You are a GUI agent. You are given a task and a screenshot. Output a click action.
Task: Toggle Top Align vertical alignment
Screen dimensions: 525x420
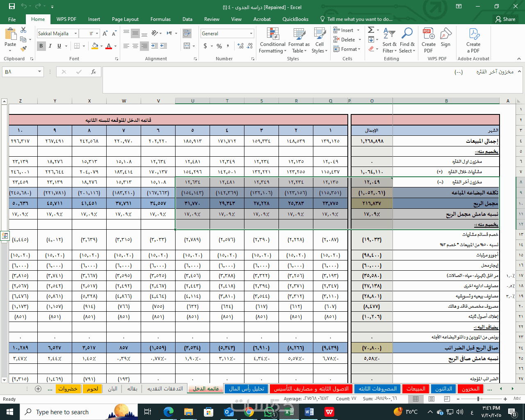point(126,34)
